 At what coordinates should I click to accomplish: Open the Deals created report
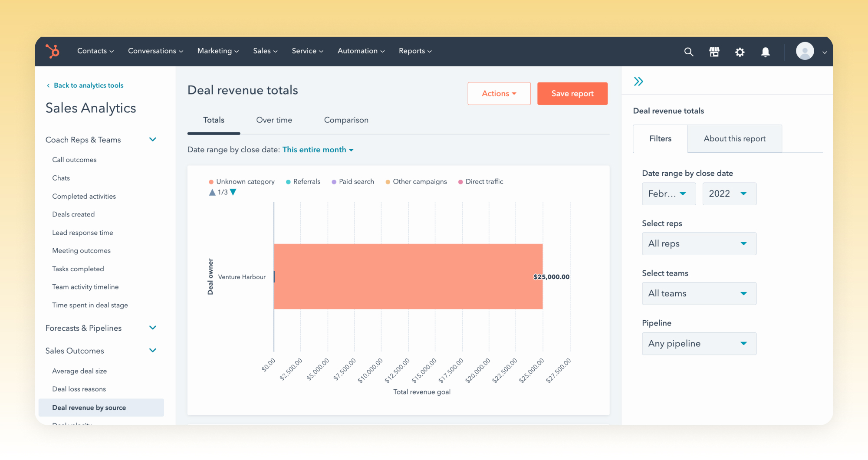click(73, 214)
